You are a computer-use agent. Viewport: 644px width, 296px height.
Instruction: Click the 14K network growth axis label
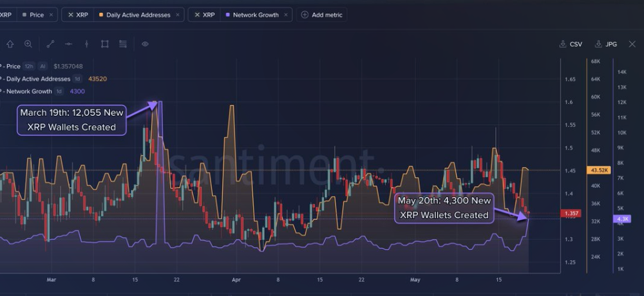[x=622, y=72]
